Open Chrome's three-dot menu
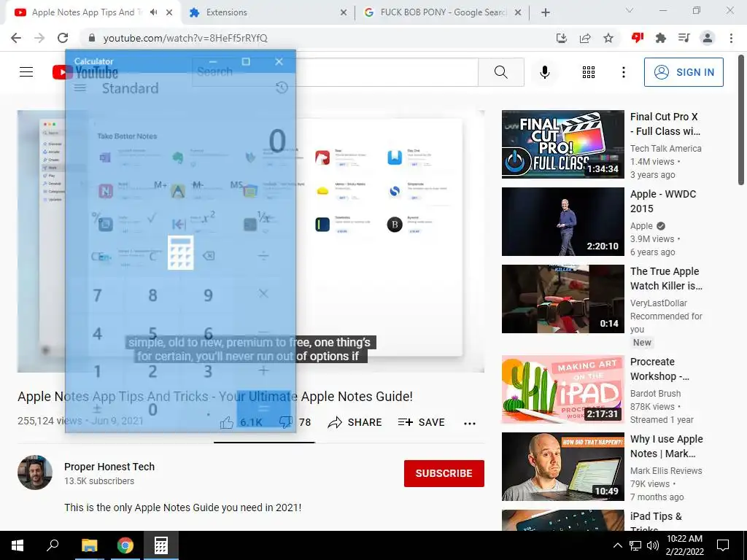The width and height of the screenshot is (747, 560). click(731, 38)
